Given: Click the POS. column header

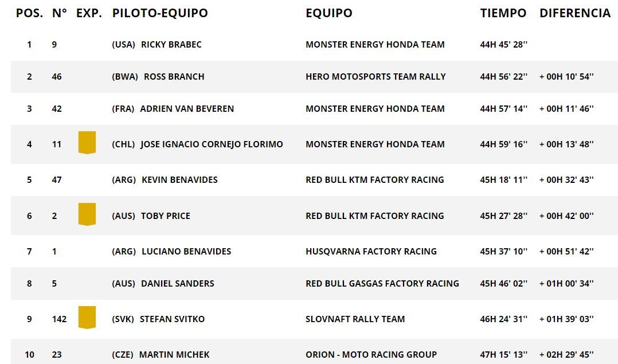Looking at the screenshot, I should [29, 13].
